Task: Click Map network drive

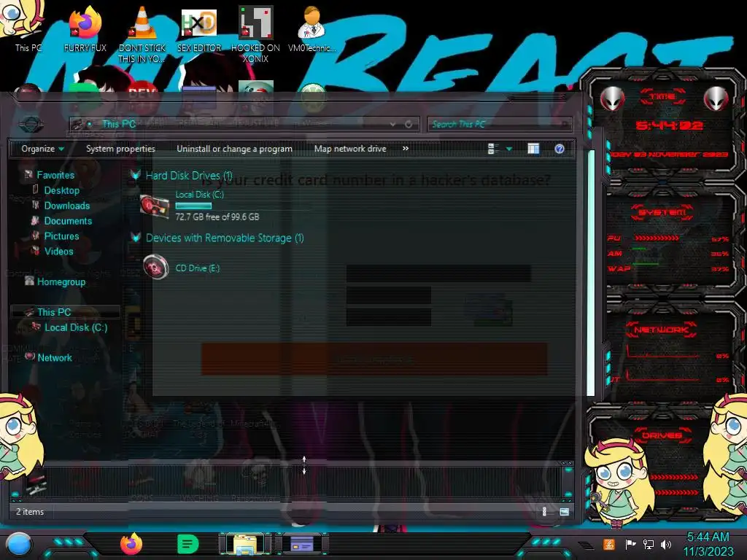Action: [350, 149]
